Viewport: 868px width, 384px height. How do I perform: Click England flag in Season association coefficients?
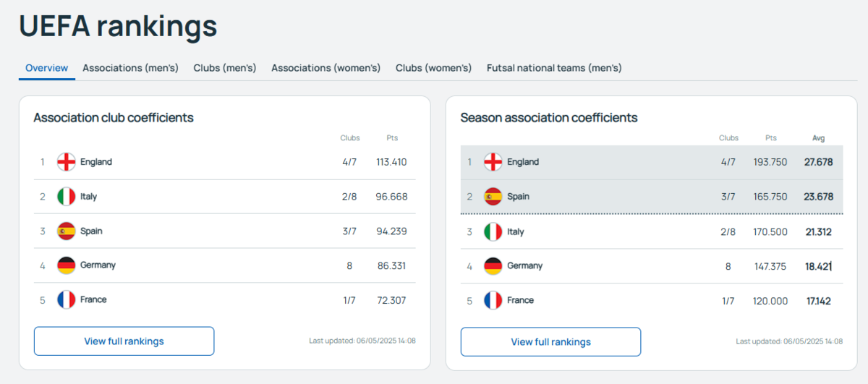493,162
